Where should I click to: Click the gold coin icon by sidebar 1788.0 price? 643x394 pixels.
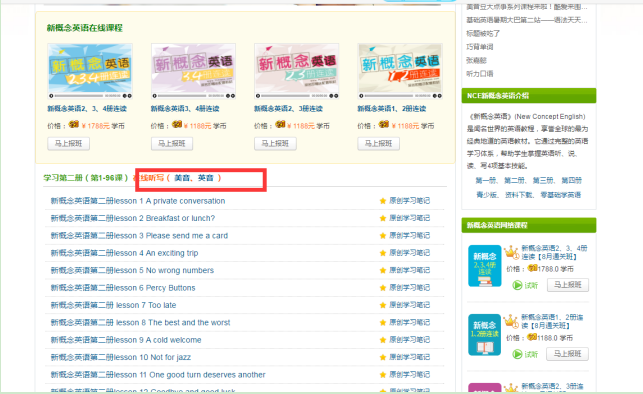click(532, 268)
